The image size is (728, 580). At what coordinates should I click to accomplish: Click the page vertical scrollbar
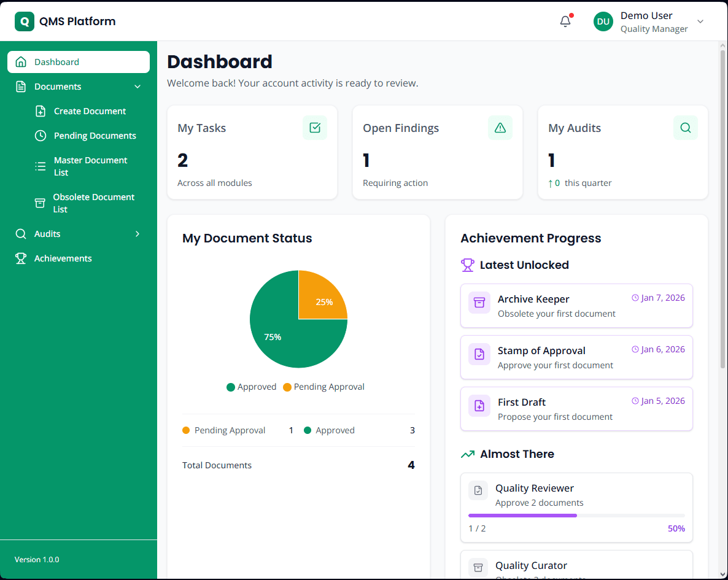pos(722,209)
